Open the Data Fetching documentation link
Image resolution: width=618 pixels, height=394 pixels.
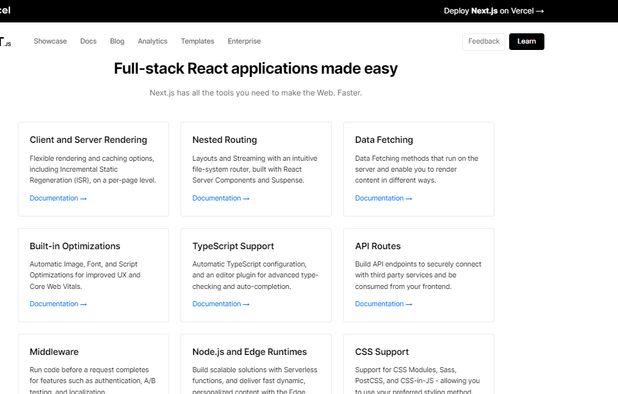coord(383,198)
